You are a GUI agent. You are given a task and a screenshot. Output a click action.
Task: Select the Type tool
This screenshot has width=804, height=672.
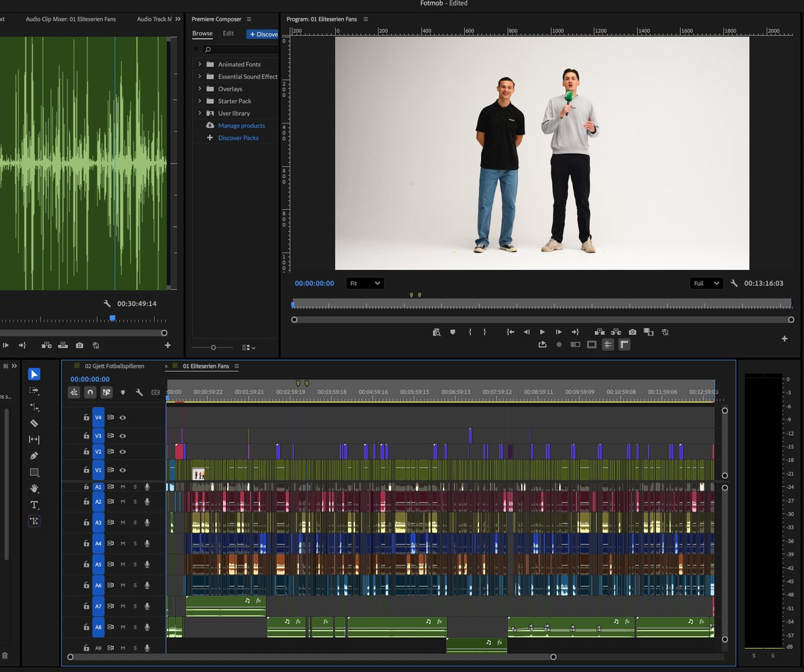(x=34, y=505)
